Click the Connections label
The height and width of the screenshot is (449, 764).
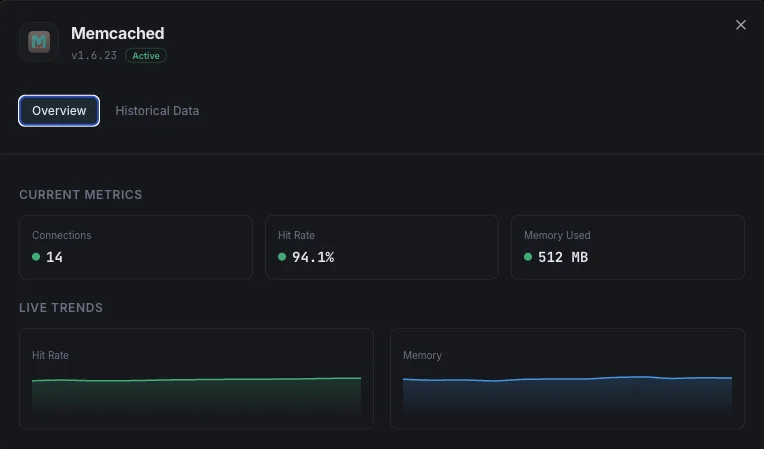(61, 235)
